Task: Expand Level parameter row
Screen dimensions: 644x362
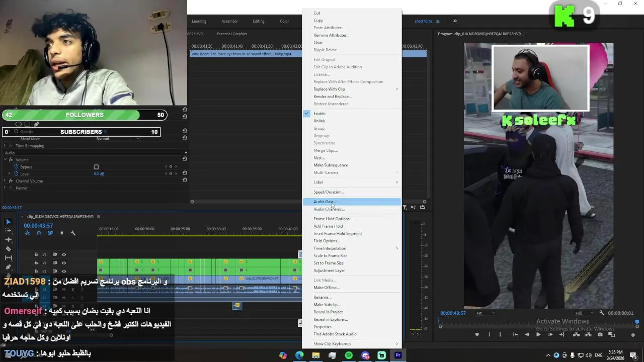Action: 9,173
